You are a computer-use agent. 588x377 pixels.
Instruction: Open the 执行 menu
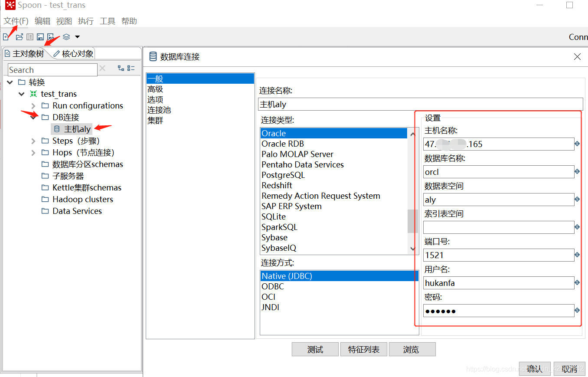(86, 21)
